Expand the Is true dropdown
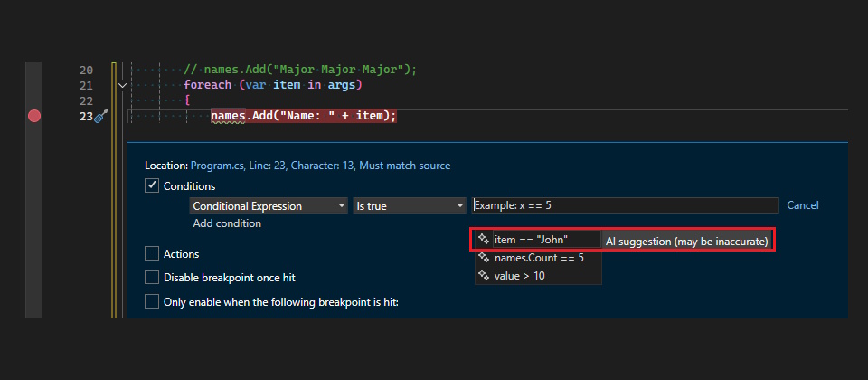The image size is (868, 380). point(409,206)
